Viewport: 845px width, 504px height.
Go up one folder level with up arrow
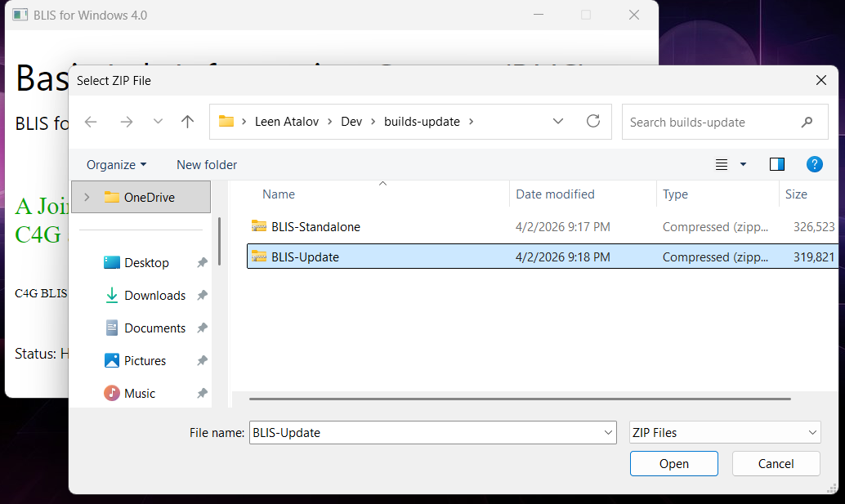tap(187, 121)
